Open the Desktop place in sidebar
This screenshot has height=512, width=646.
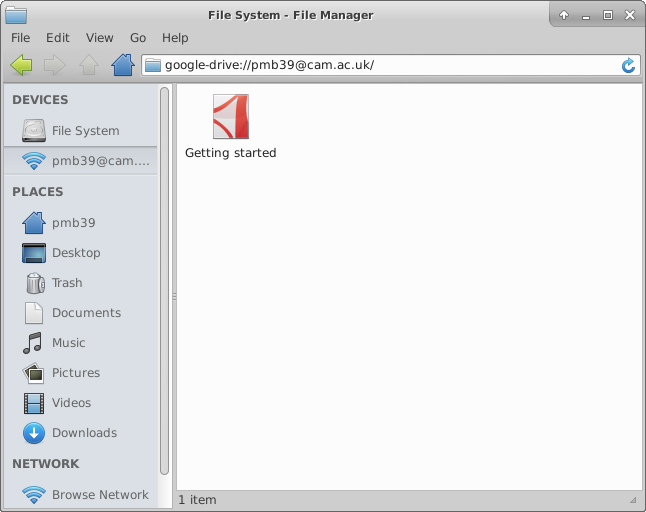click(x=75, y=253)
